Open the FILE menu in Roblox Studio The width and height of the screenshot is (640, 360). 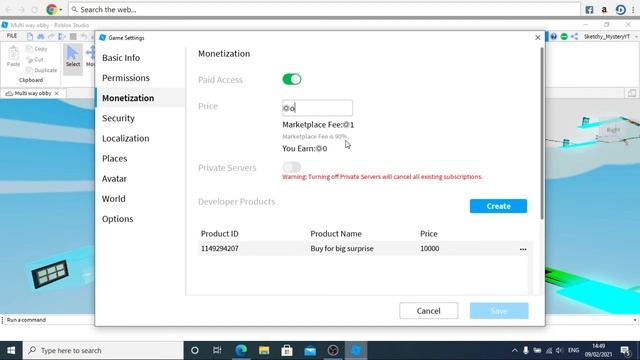coord(12,36)
